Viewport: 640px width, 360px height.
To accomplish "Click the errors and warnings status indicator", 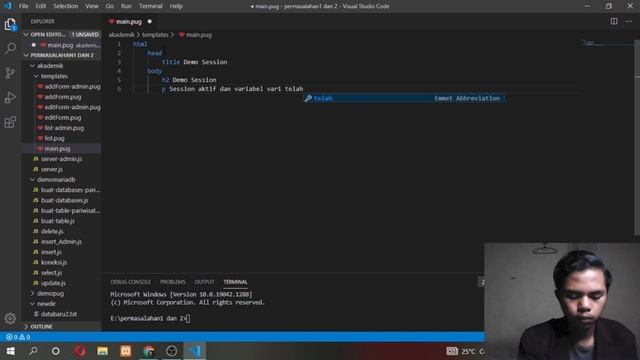I will (18, 337).
